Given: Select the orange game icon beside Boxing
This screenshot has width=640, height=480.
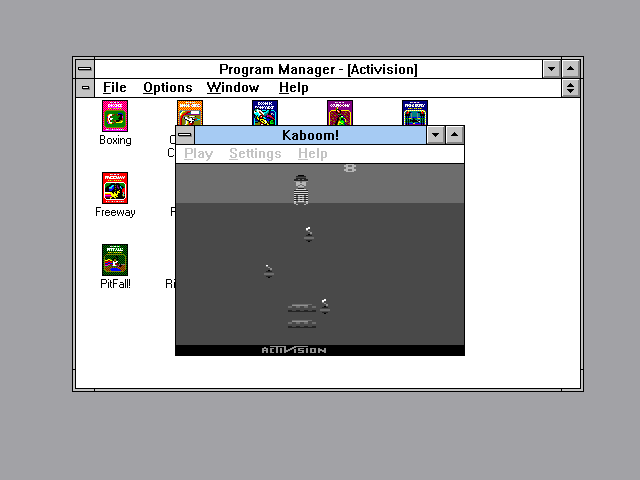Looking at the screenshot, I should point(190,113).
